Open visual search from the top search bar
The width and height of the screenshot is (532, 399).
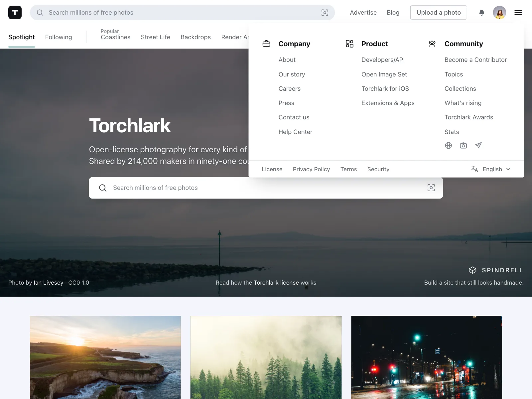(x=325, y=13)
